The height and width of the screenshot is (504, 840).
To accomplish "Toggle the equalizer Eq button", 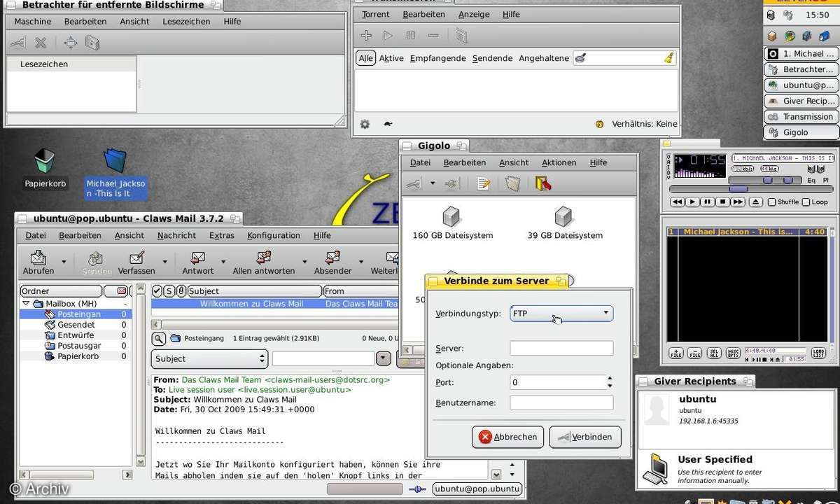I will (811, 180).
